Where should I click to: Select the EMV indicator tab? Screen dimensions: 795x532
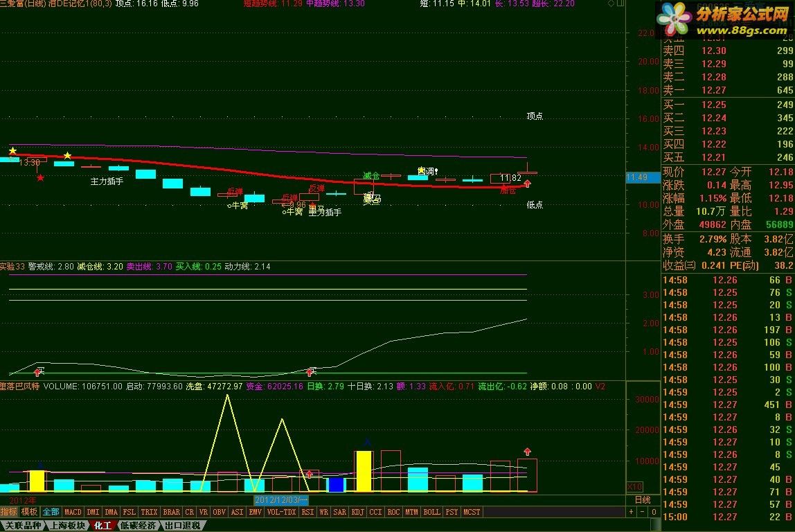click(255, 512)
